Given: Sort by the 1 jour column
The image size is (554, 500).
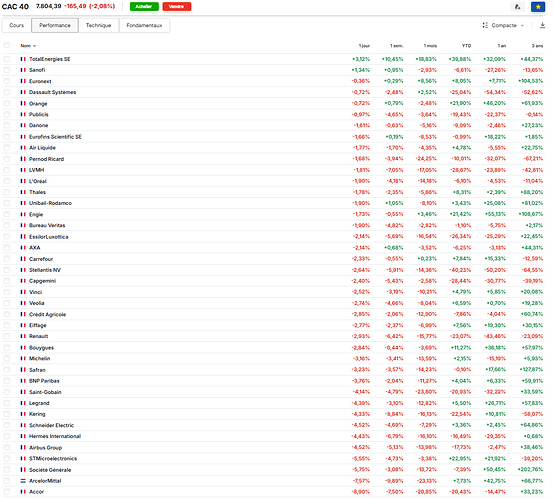Looking at the screenshot, I should click(x=364, y=46).
